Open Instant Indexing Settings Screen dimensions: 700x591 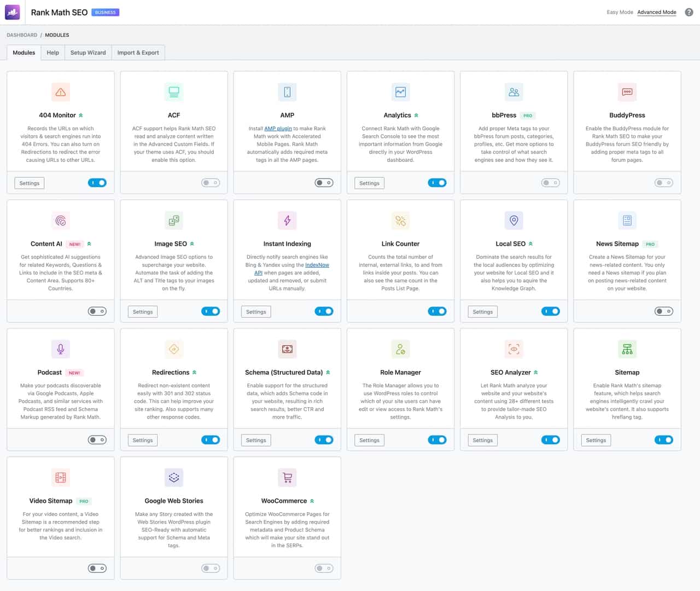(256, 312)
